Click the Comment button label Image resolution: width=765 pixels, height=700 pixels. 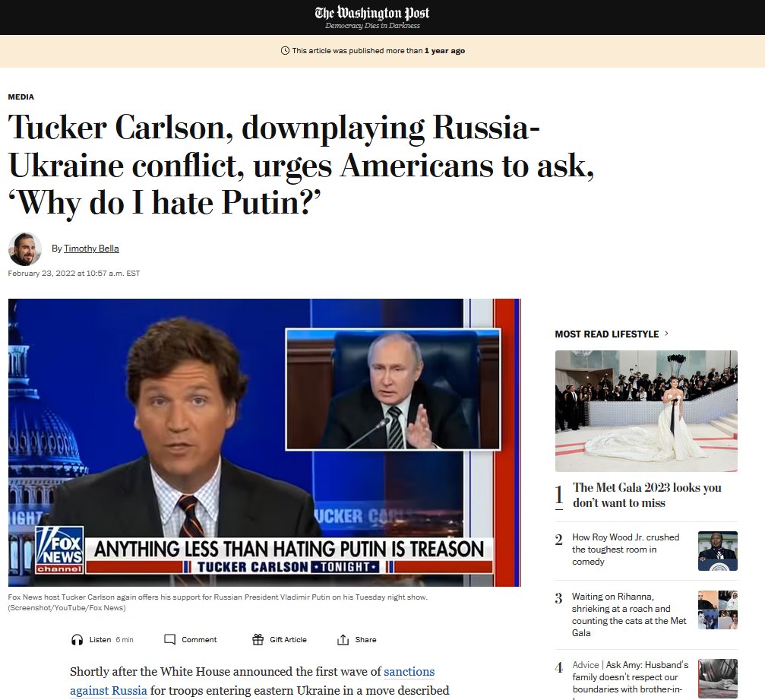(x=199, y=639)
